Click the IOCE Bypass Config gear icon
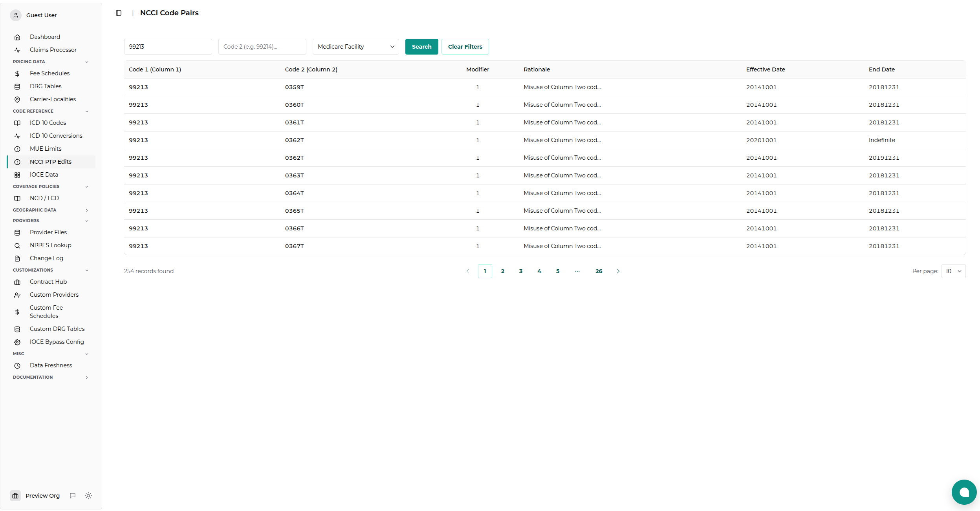Image resolution: width=980 pixels, height=511 pixels. (x=17, y=342)
